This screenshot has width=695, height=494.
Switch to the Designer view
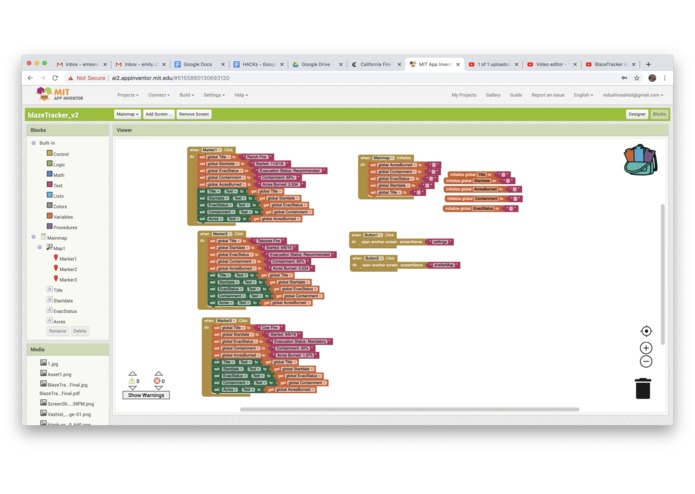[x=636, y=114]
